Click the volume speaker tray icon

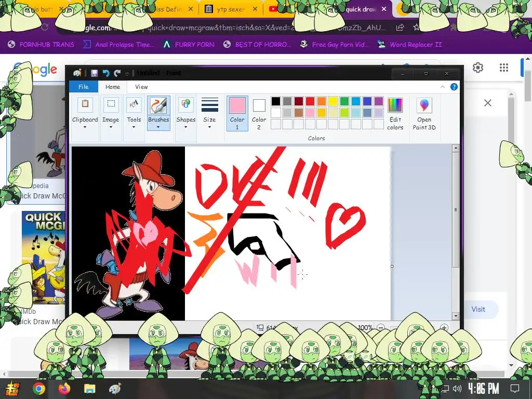click(x=457, y=389)
